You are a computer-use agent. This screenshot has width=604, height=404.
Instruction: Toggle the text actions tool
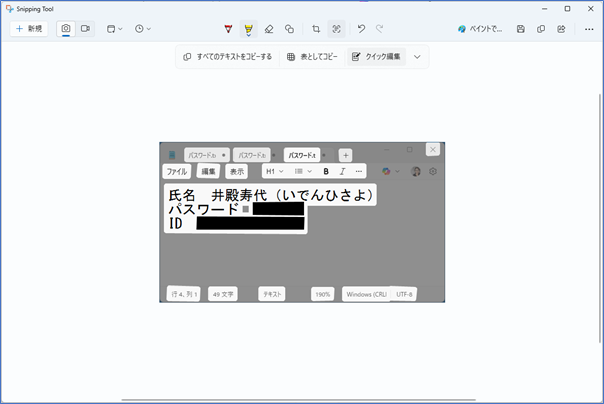(x=337, y=29)
